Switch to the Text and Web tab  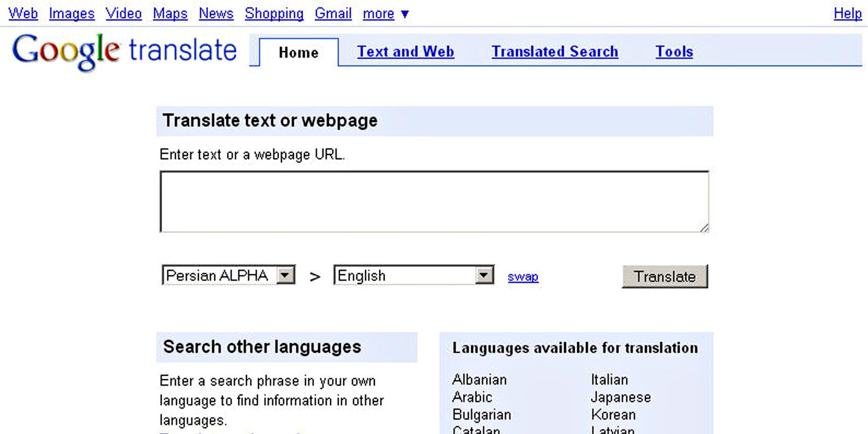pos(405,52)
